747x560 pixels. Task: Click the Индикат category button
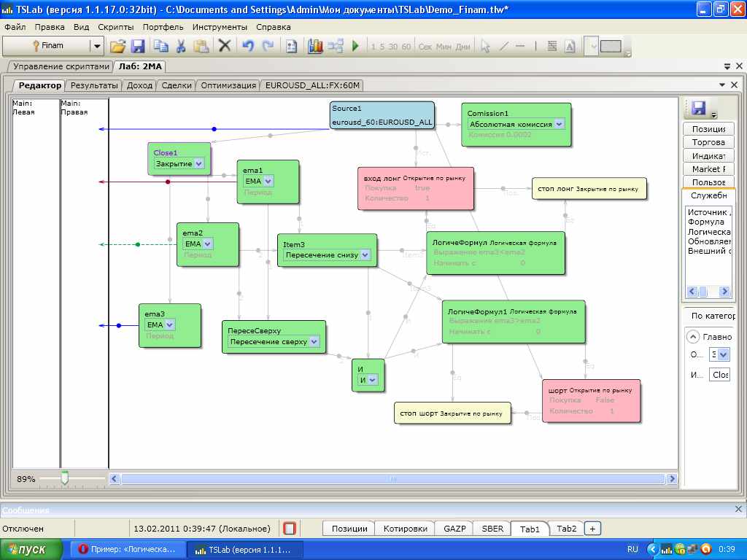tap(708, 156)
